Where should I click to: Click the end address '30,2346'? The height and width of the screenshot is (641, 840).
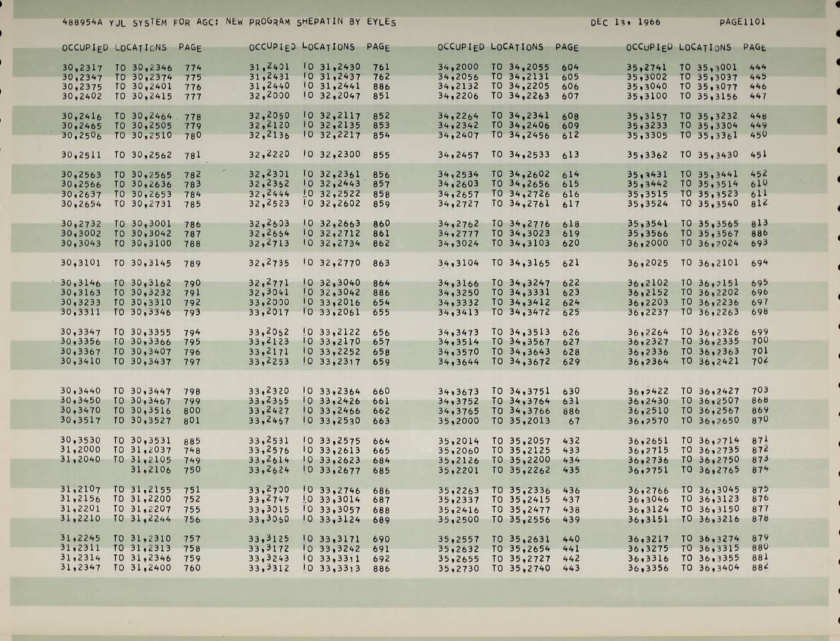tap(152, 67)
